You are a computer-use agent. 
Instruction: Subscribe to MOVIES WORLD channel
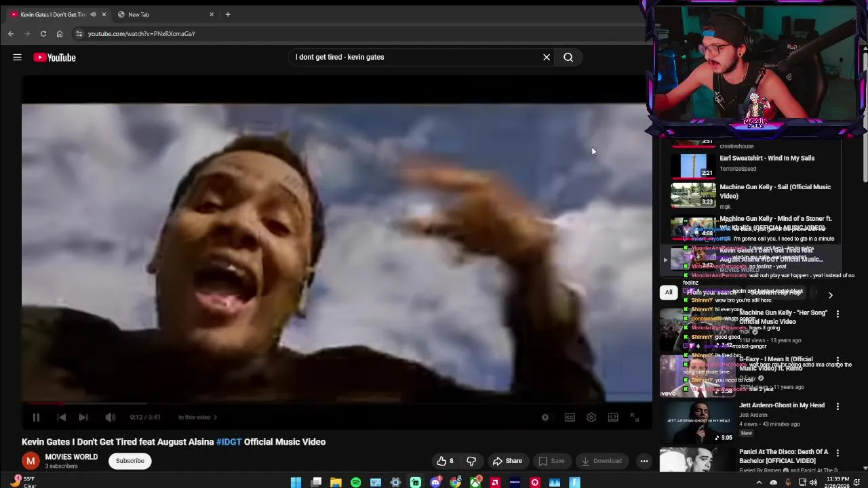[x=130, y=461]
